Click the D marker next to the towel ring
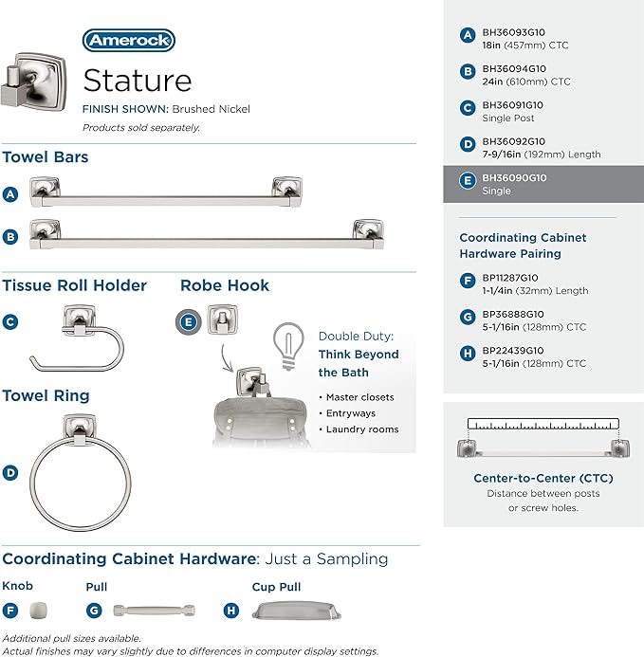644x657 pixels. tap(10, 473)
